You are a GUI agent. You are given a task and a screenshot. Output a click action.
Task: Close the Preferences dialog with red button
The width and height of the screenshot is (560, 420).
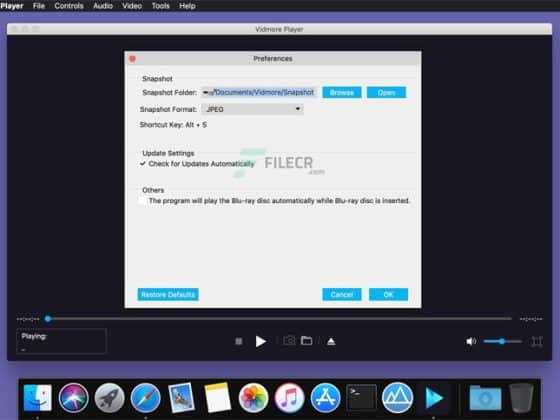[132, 59]
